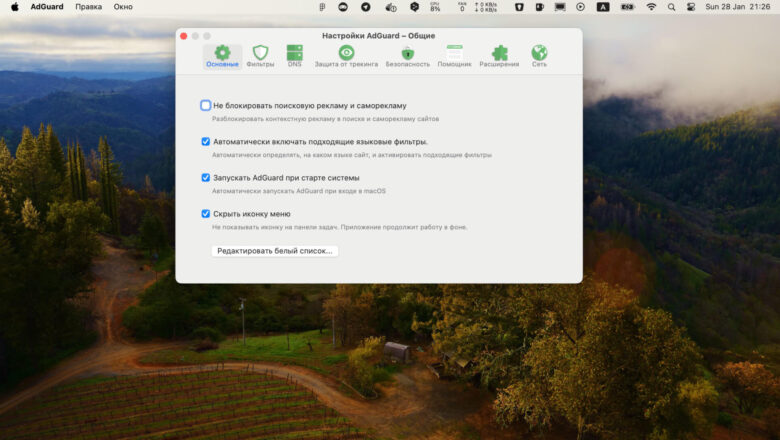Screen dimensions: 780x440
Task: Uncheck 'Скрыть иконку меню' checkbox
Action: click(205, 214)
